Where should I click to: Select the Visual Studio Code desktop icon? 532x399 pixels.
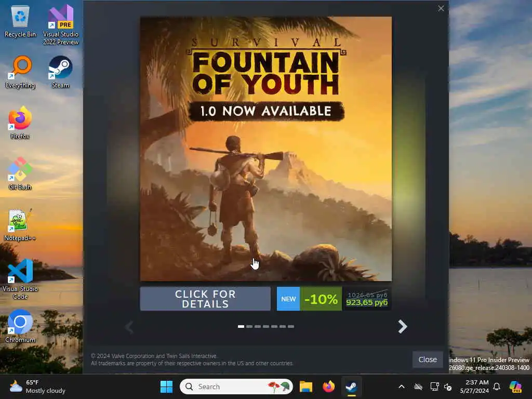(20, 279)
